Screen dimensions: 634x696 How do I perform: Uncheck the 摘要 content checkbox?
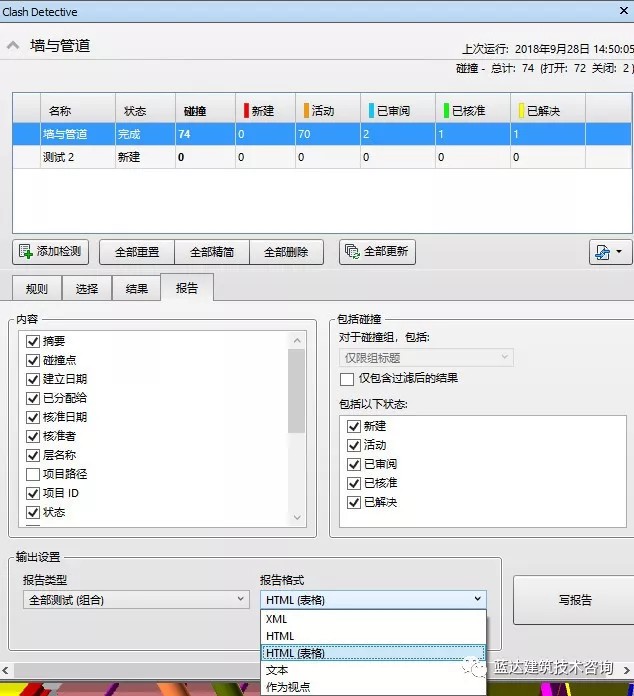pyautogui.click(x=33, y=342)
